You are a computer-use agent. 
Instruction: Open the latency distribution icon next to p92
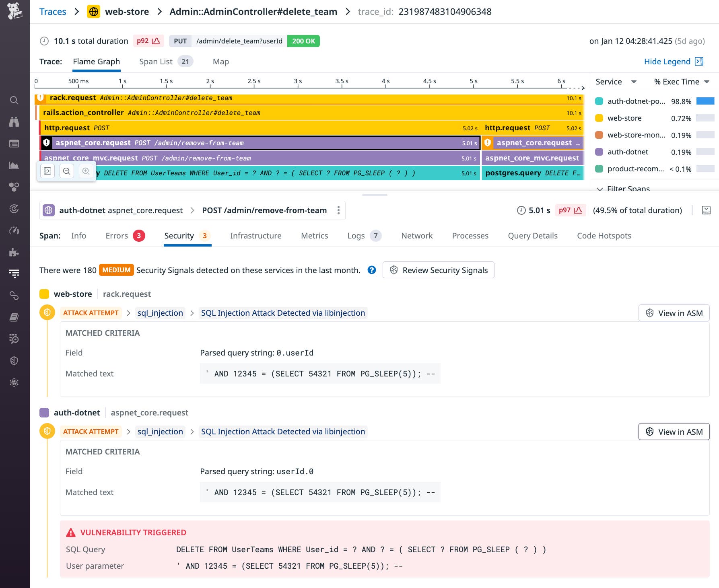pyautogui.click(x=156, y=41)
